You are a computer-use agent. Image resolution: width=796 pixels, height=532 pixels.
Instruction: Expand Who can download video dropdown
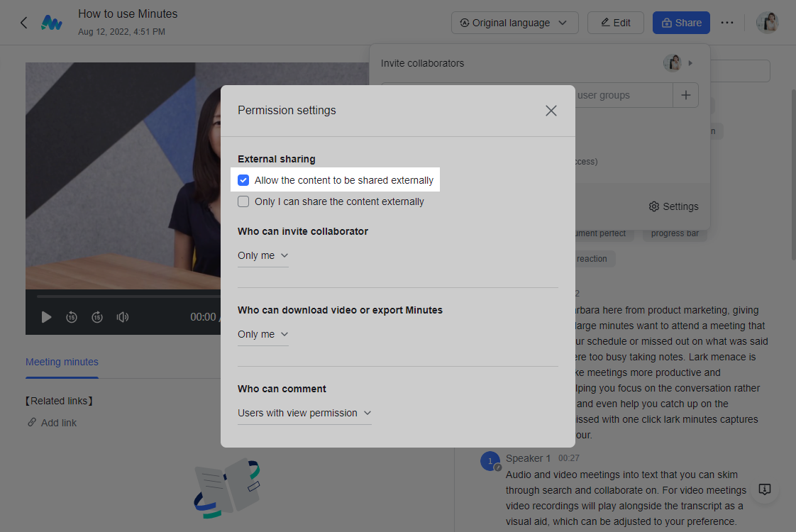[263, 334]
